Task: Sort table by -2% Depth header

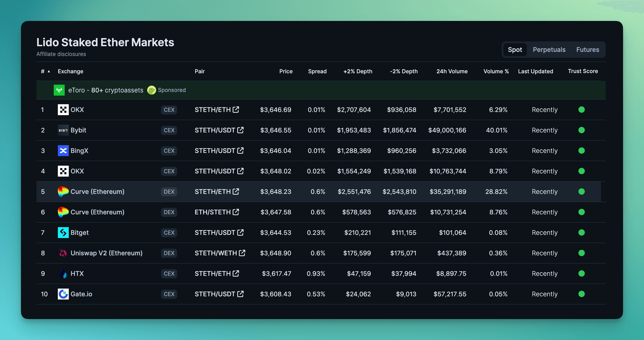Action: [404, 71]
